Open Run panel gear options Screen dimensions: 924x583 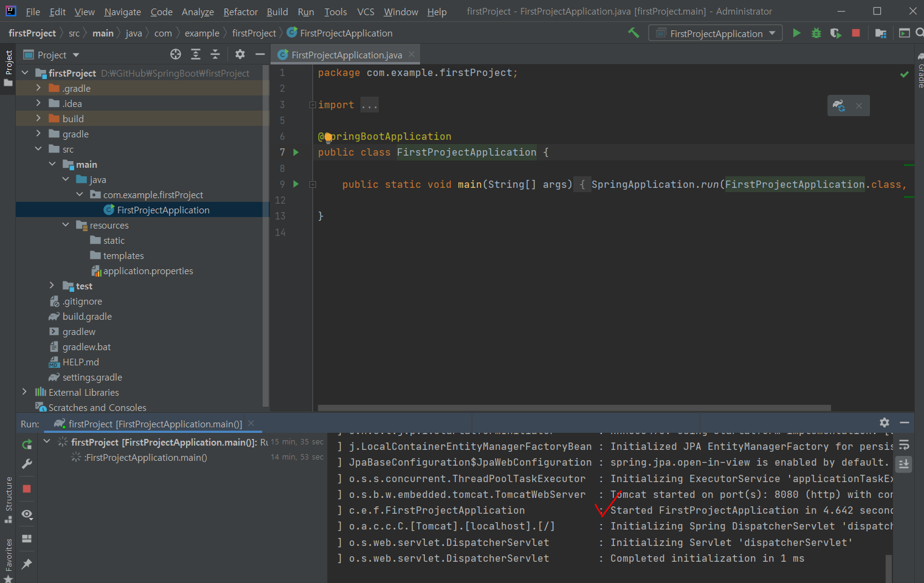click(884, 423)
